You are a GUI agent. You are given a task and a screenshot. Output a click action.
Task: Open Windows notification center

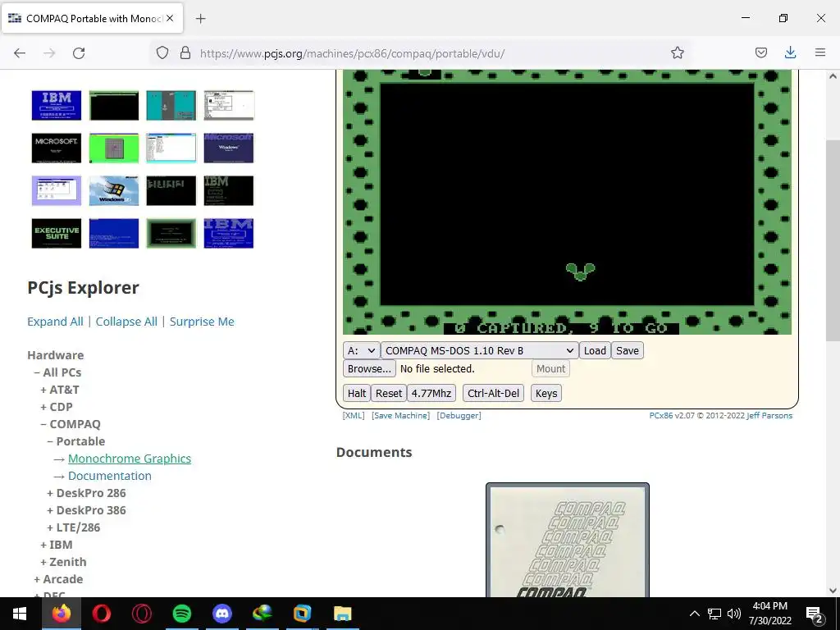pos(815,614)
